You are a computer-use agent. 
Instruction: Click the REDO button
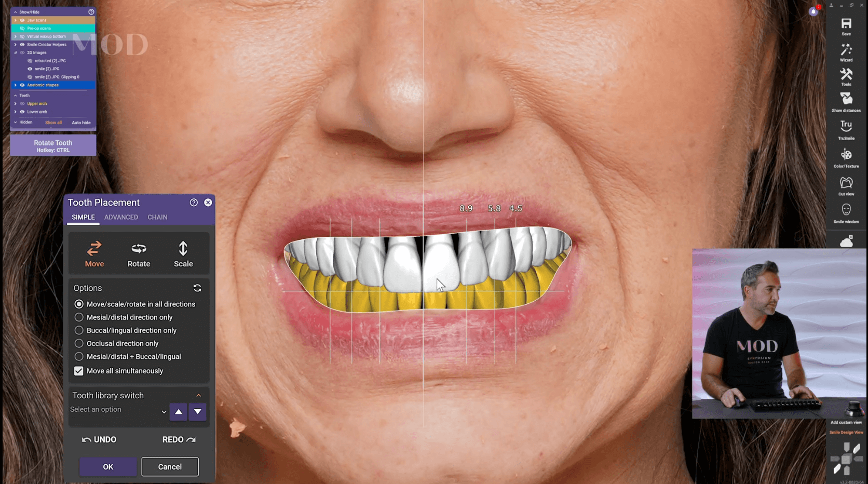[179, 440]
